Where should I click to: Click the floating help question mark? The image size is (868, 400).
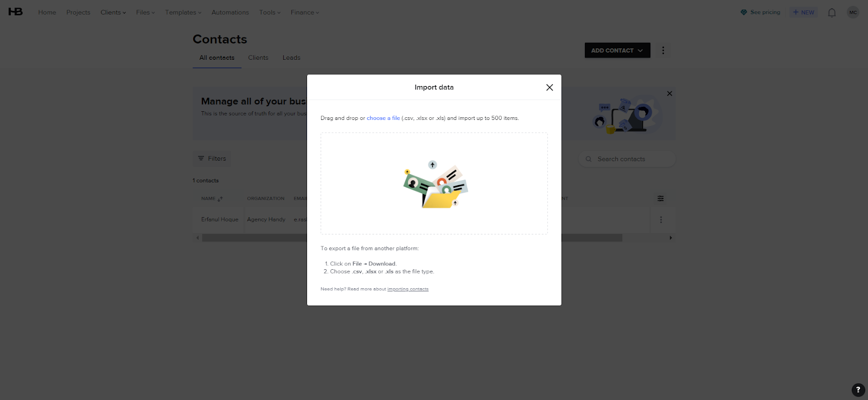[857, 390]
